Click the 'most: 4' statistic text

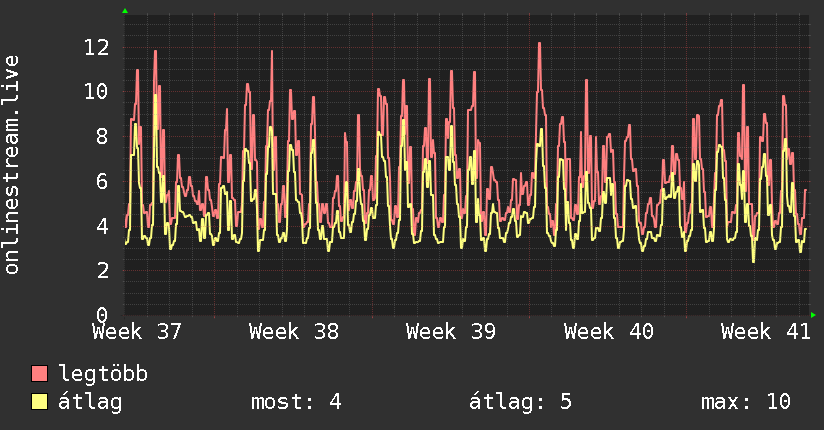tap(296, 402)
